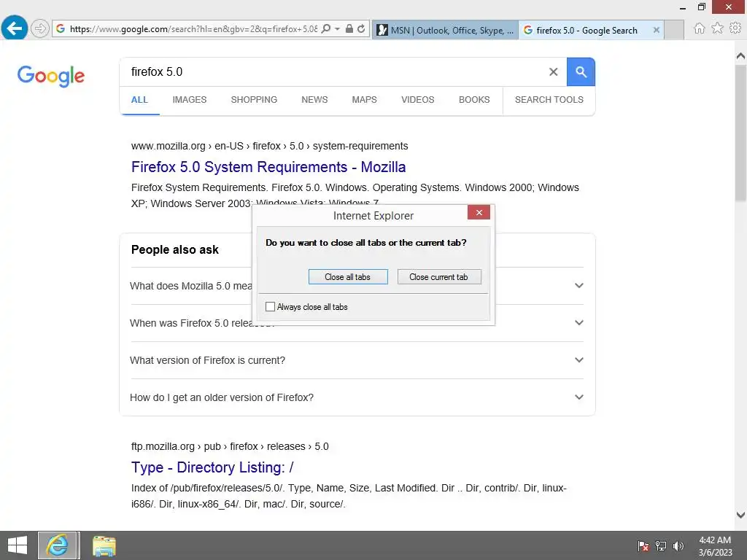Switch to the VIDEOS search tab
This screenshot has height=560, width=747.
[x=418, y=100]
